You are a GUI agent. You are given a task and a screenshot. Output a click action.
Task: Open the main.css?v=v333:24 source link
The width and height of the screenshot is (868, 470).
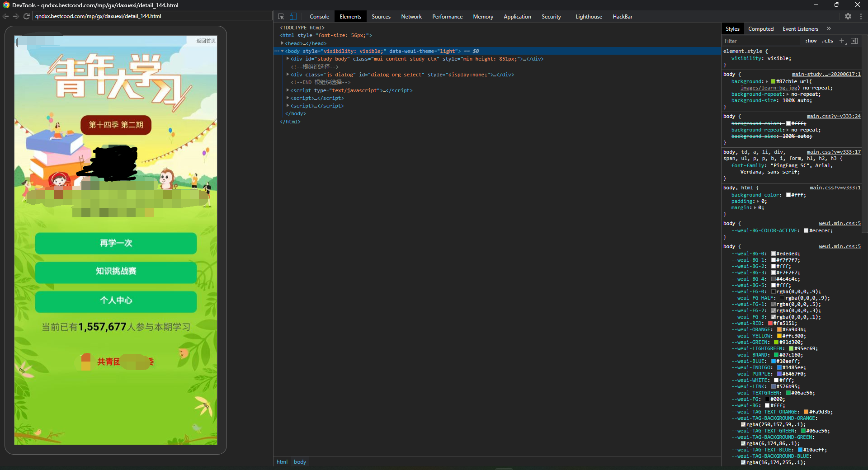[834, 116]
